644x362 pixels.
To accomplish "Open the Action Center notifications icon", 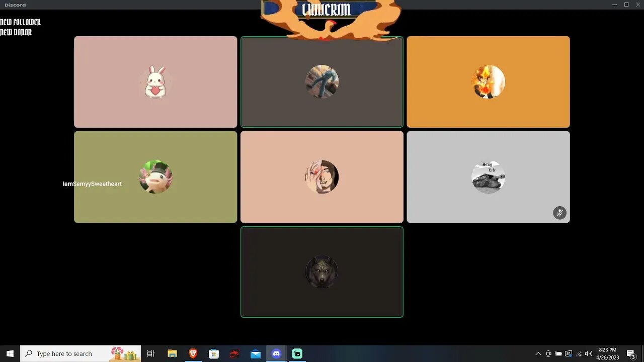I will tap(631, 353).
